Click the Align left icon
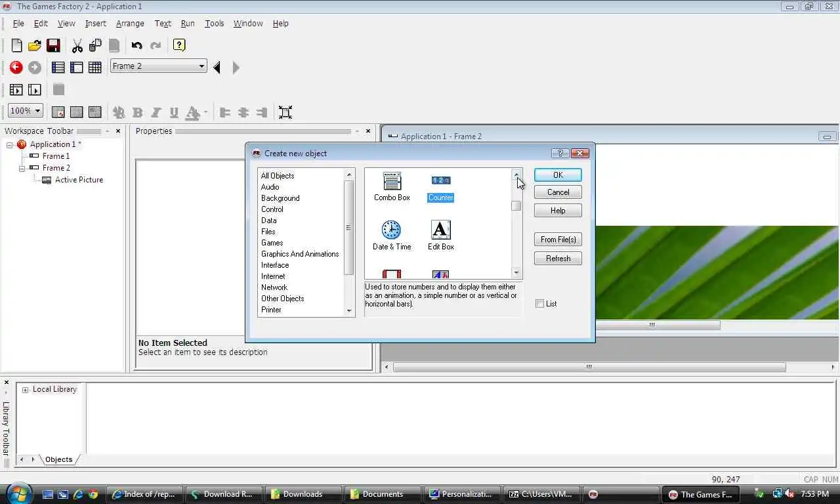 coord(225,112)
